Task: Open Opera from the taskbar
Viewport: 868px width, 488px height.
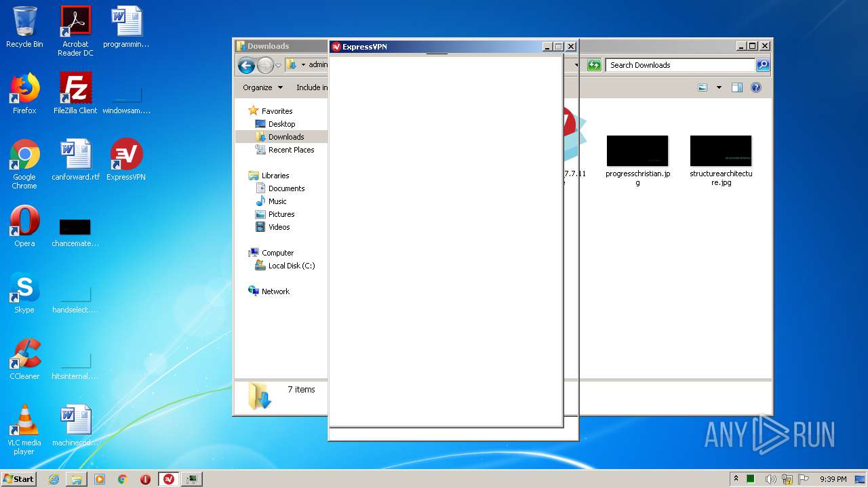Action: (x=145, y=479)
